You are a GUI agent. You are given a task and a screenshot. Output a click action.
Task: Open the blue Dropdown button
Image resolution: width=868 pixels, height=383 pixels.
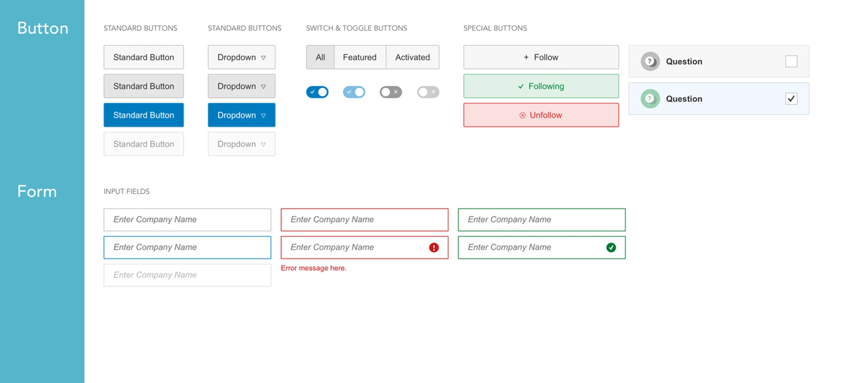pyautogui.click(x=241, y=115)
